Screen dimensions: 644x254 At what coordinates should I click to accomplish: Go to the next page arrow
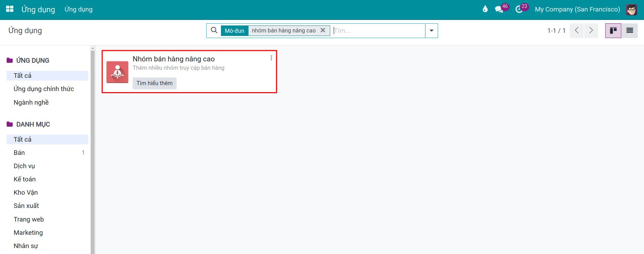tap(591, 30)
